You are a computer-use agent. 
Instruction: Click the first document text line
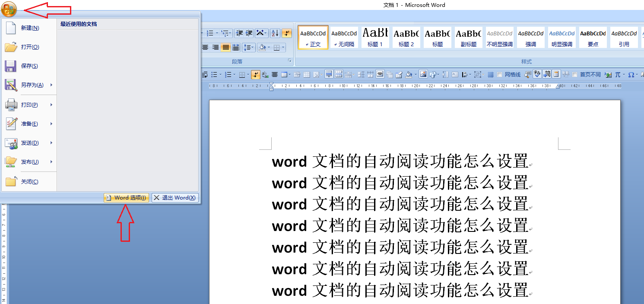(400, 161)
